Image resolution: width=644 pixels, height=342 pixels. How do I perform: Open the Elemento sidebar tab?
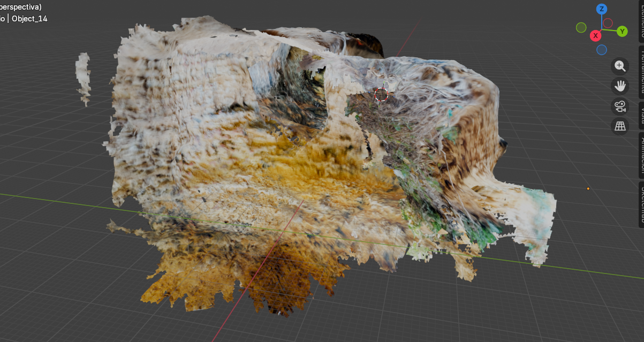pos(639,21)
